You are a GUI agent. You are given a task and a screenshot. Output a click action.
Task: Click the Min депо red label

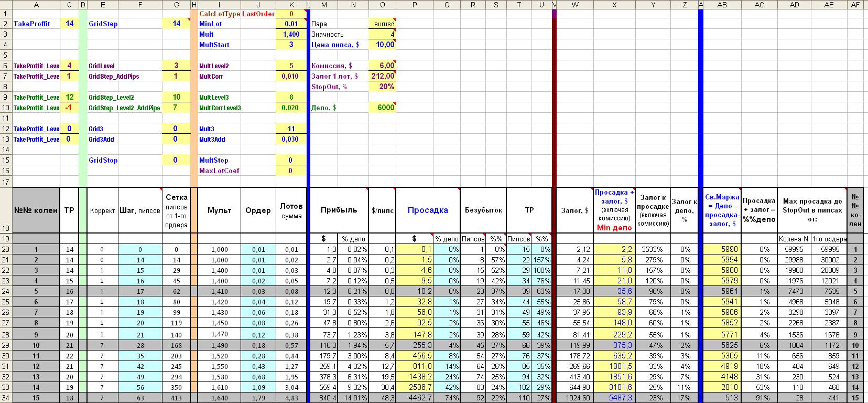pos(614,228)
